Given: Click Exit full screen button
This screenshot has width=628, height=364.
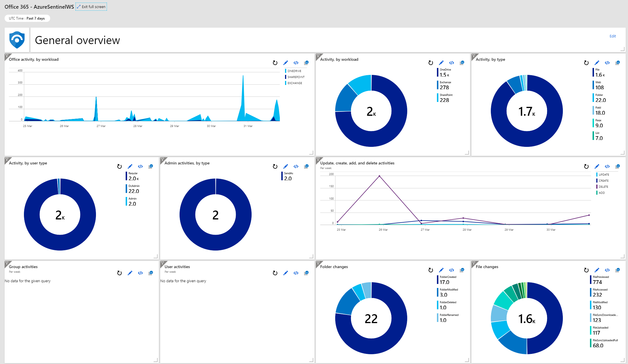Looking at the screenshot, I should 91,7.
